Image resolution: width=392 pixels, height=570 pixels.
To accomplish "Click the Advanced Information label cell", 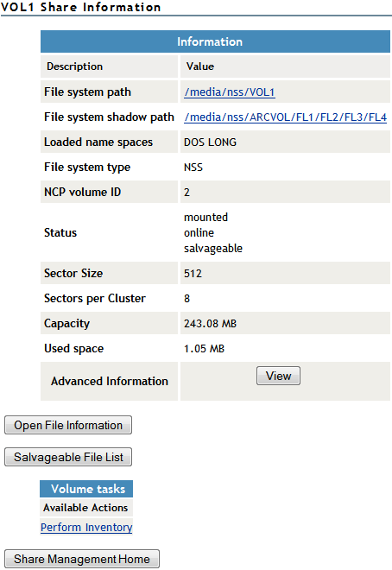I will coord(110,382).
